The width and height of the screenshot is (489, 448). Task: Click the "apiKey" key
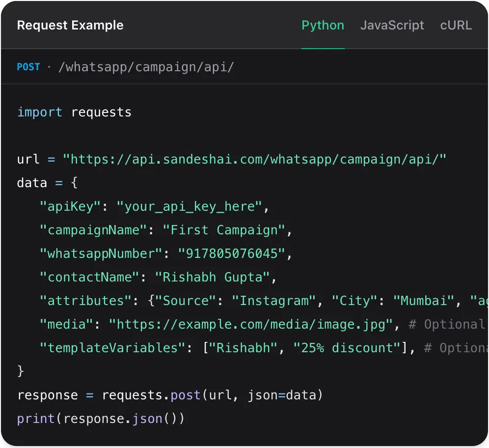[70, 206]
